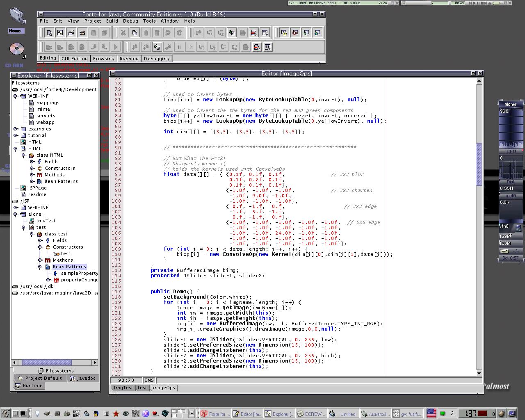Switch to the ImgTest editor tab
This screenshot has width=525, height=420.
pos(123,388)
